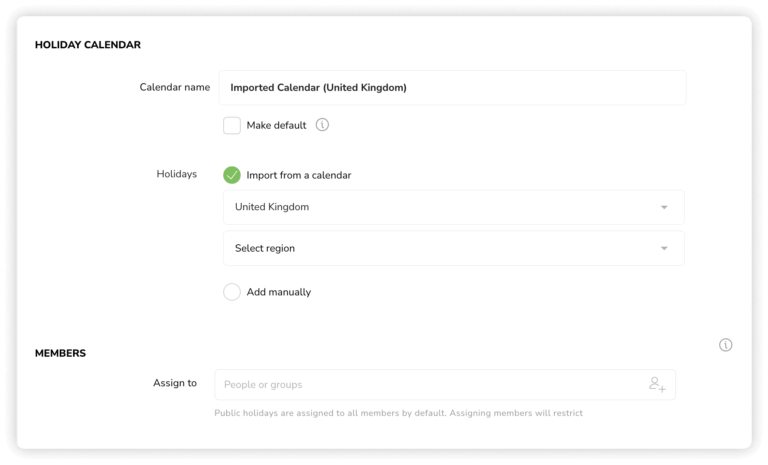Click the Make default label text
This screenshot has width=768, height=465.
pos(276,125)
